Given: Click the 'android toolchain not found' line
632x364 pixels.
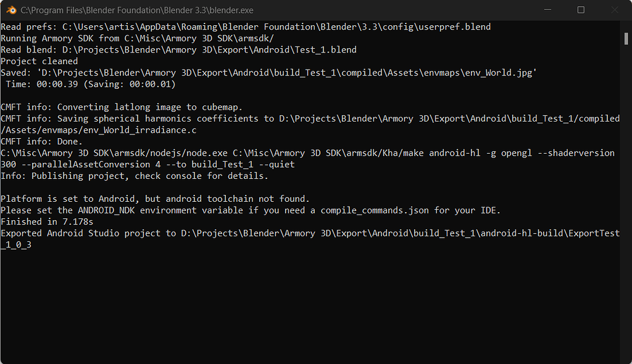Looking at the screenshot, I should coord(155,199).
